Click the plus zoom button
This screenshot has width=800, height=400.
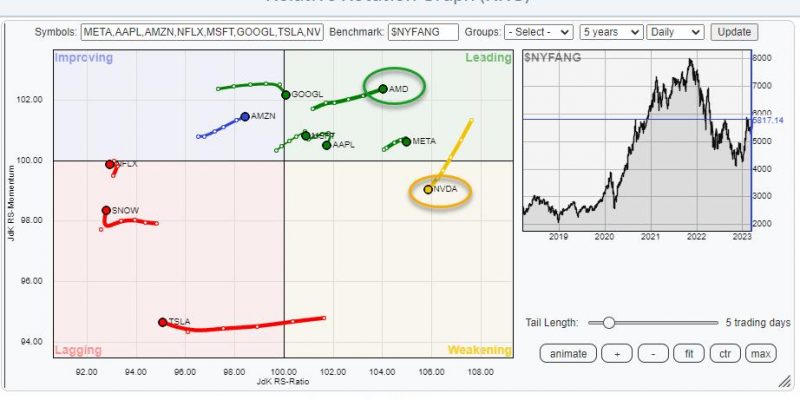click(617, 353)
